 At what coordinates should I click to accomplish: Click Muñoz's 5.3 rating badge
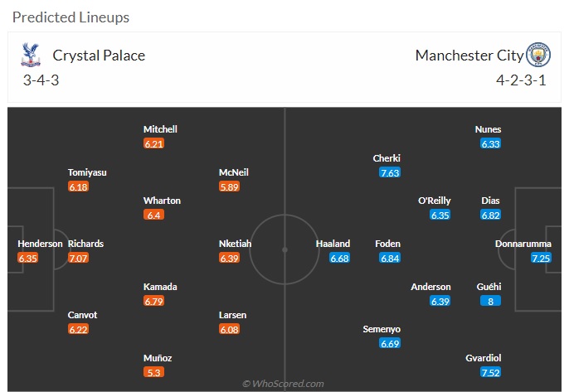154,372
